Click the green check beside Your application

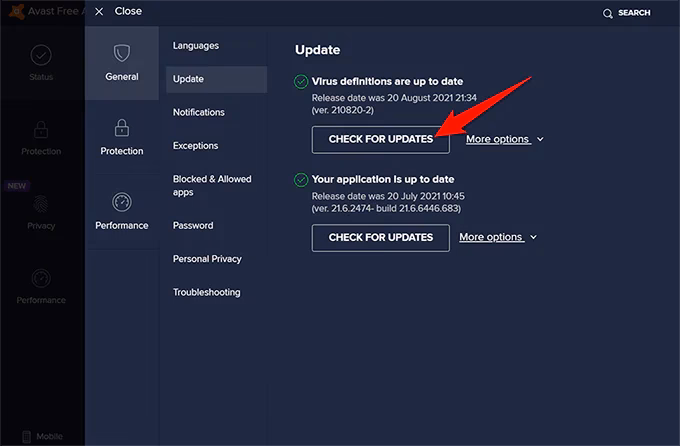point(301,180)
